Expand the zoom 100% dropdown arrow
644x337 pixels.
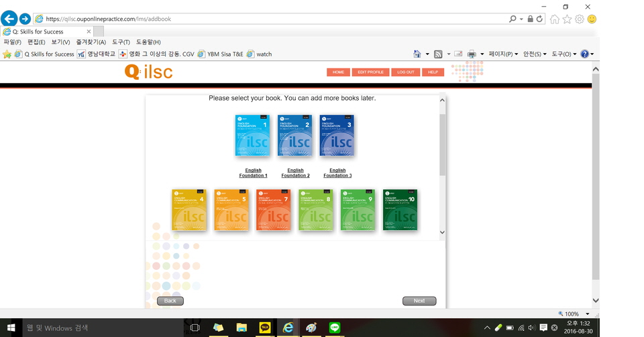[588, 314]
